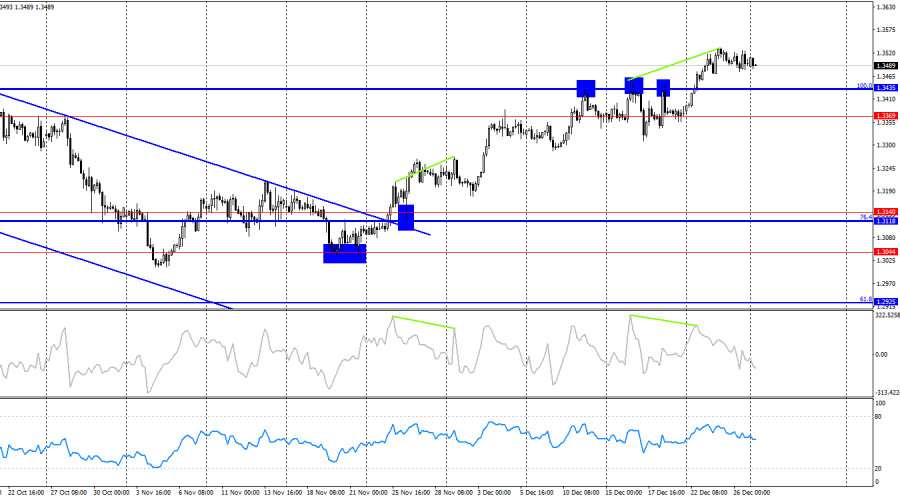Select the wide blue rectangle near 1.3044 level

pyautogui.click(x=344, y=254)
